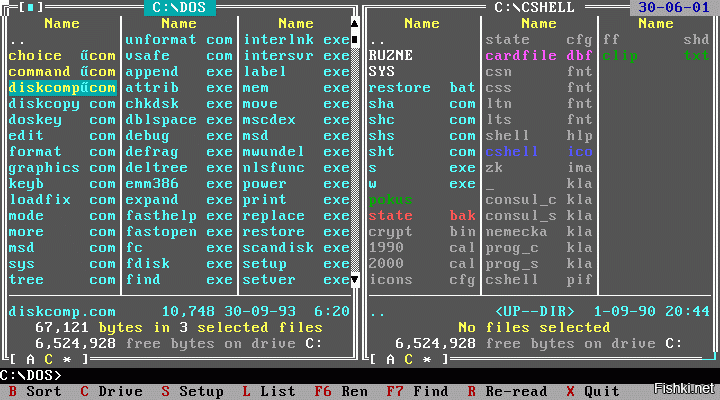Click the down arrow on the left panel scrollbar
Viewport: 720px width, 400px height.
pyautogui.click(x=353, y=280)
